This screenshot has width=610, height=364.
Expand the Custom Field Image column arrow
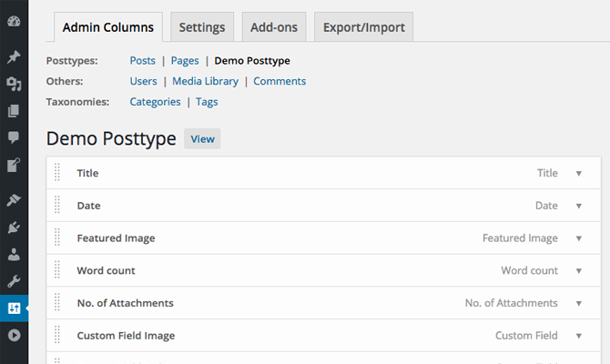point(579,336)
